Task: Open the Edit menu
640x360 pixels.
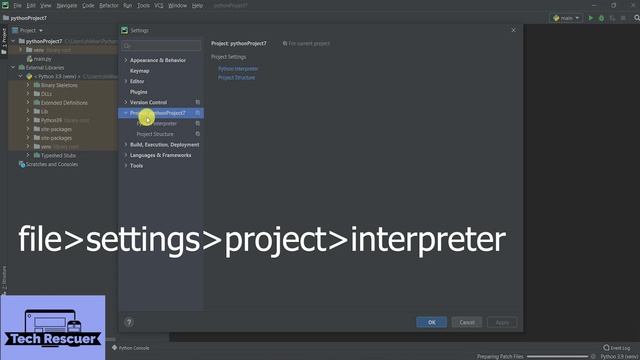Action: tap(31, 6)
